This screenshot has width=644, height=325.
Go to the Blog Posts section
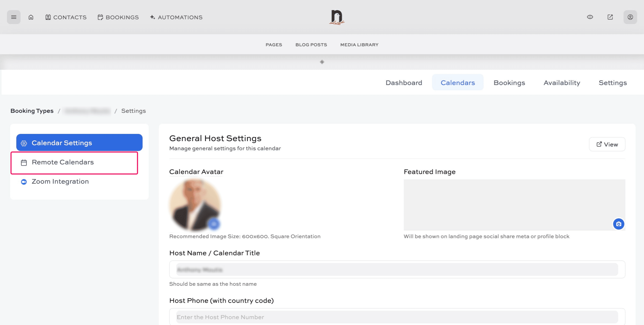[x=311, y=44]
